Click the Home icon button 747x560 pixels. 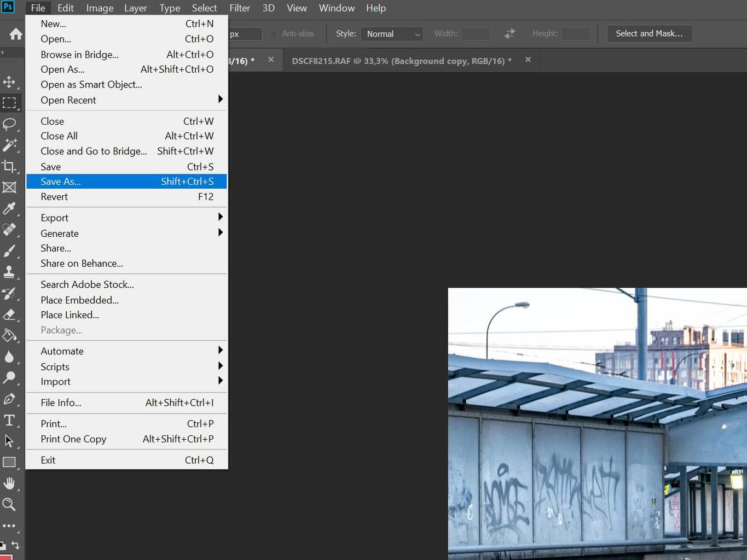[16, 34]
